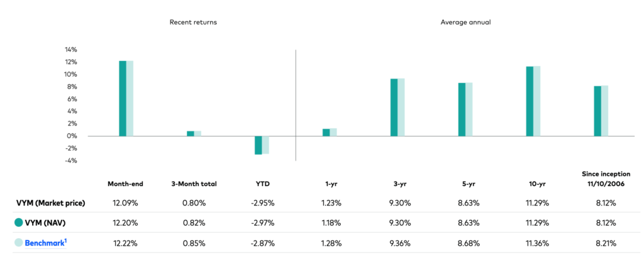Click the 10-yr bar in the chart
The image size is (644, 262).
pos(533,101)
